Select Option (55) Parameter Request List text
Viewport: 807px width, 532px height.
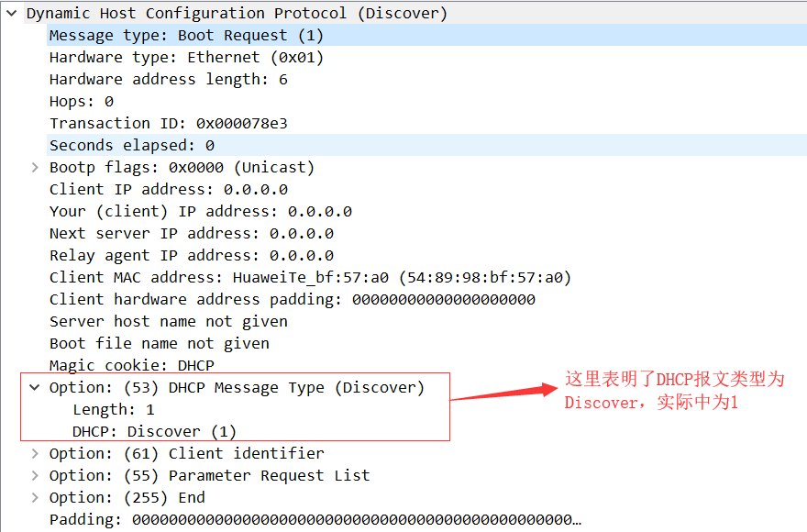tap(209, 475)
